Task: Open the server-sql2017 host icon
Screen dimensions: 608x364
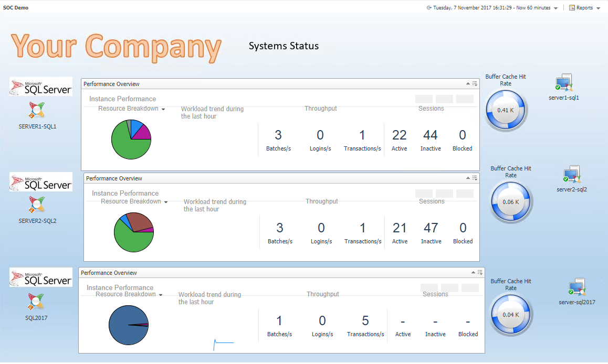Action: pyautogui.click(x=576, y=287)
